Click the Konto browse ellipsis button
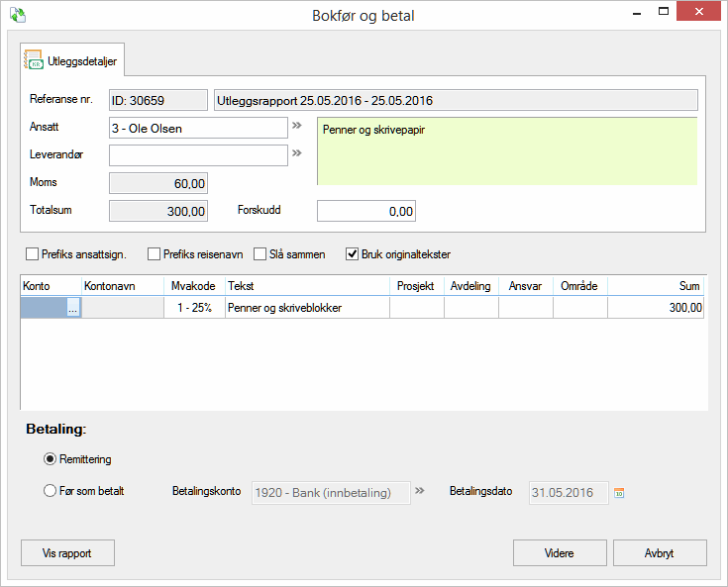Viewport: 728px width, 587px height. [72, 309]
